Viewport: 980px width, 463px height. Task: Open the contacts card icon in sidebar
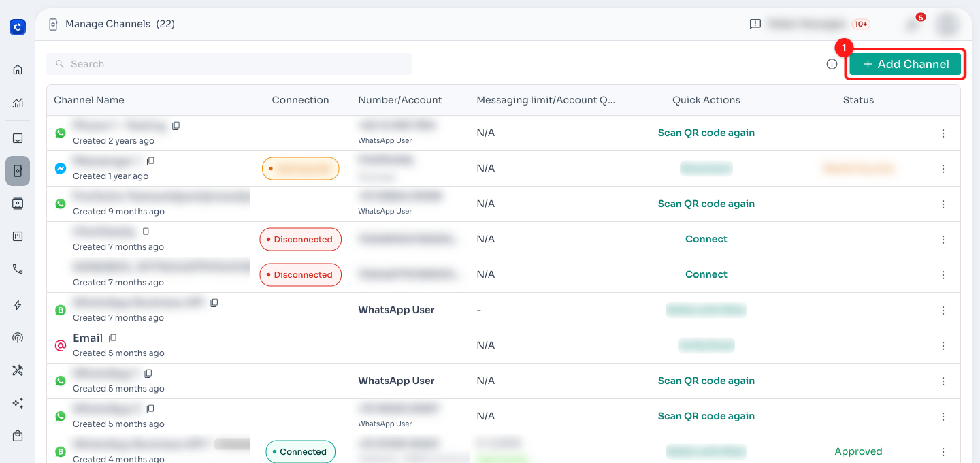[18, 203]
